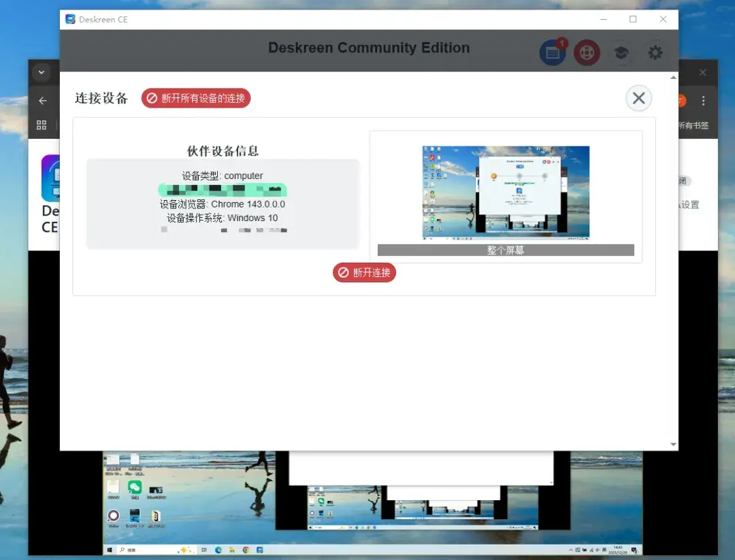The height and width of the screenshot is (560, 735).
Task: Click the 连接设备 heading
Action: pos(101,98)
